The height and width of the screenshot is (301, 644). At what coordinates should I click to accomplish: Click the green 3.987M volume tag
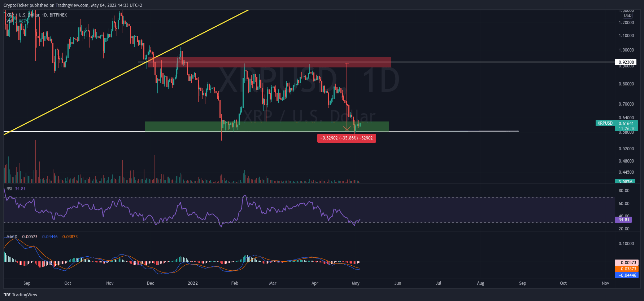pyautogui.click(x=625, y=182)
